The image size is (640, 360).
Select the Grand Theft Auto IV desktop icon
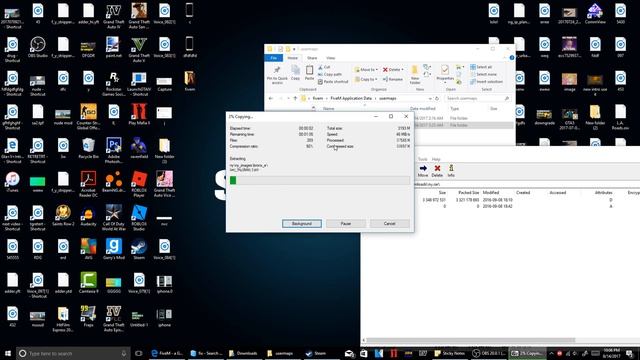(113, 16)
